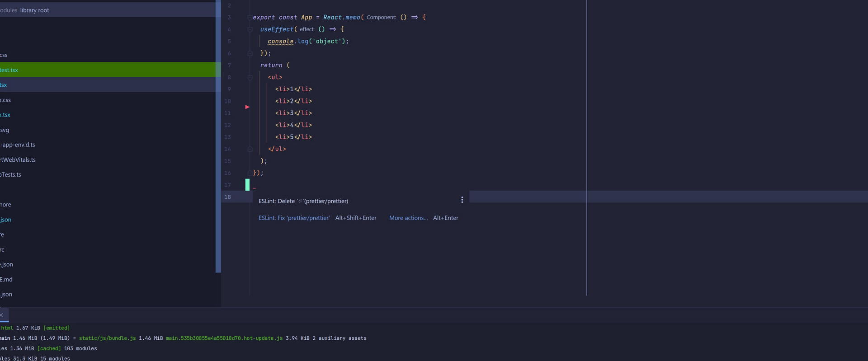Screen dimensions: 868x361
Task: Click the Component: parameter hint
Action: [381, 17]
